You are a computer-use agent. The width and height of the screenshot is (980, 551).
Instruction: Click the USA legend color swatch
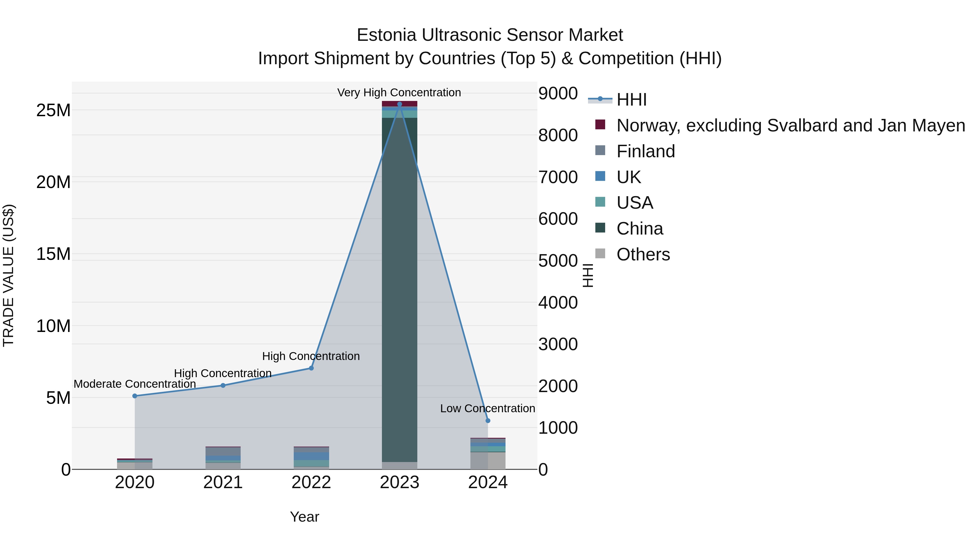pos(600,202)
